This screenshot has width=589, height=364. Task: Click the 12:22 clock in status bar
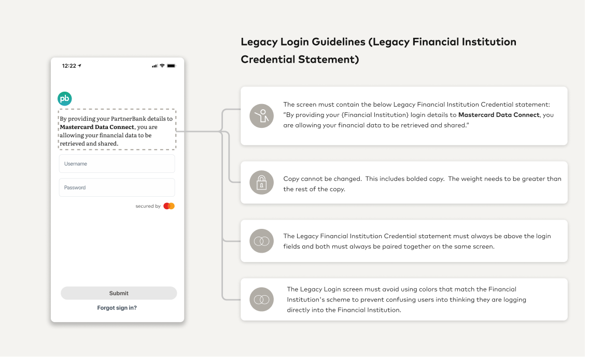click(69, 66)
